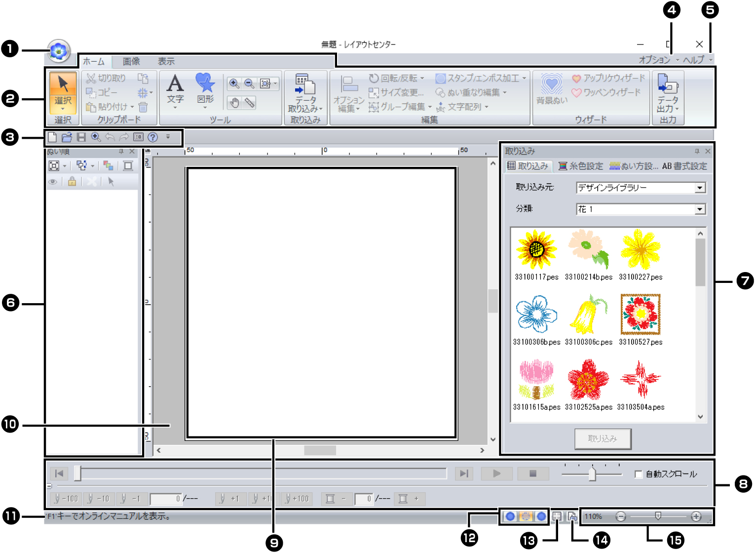Click the 回転/反転 rotate flip command
The height and width of the screenshot is (553, 756).
(396, 78)
